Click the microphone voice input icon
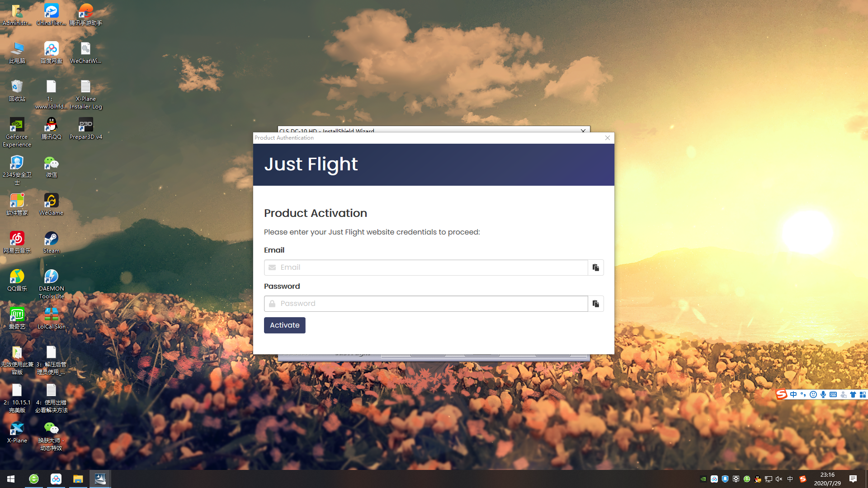Viewport: 868px width, 488px height. coord(823,394)
